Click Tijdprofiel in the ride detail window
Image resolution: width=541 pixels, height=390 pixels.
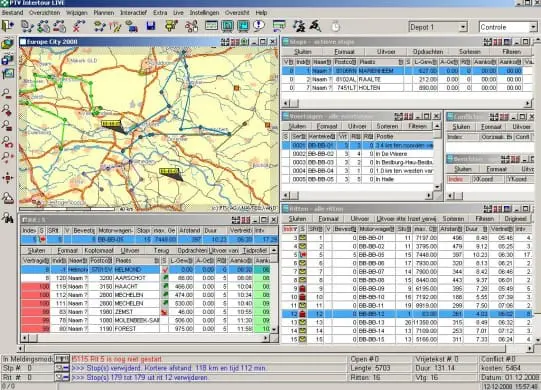(x=255, y=251)
